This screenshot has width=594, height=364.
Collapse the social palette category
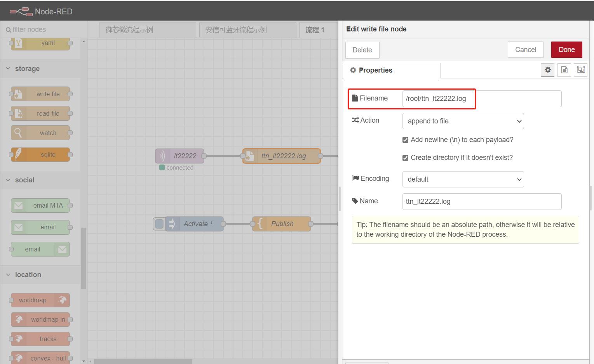[x=40, y=180]
